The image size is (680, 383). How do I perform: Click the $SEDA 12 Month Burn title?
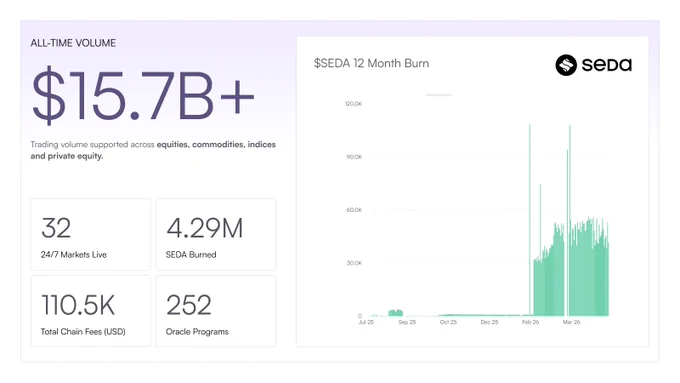(x=372, y=63)
